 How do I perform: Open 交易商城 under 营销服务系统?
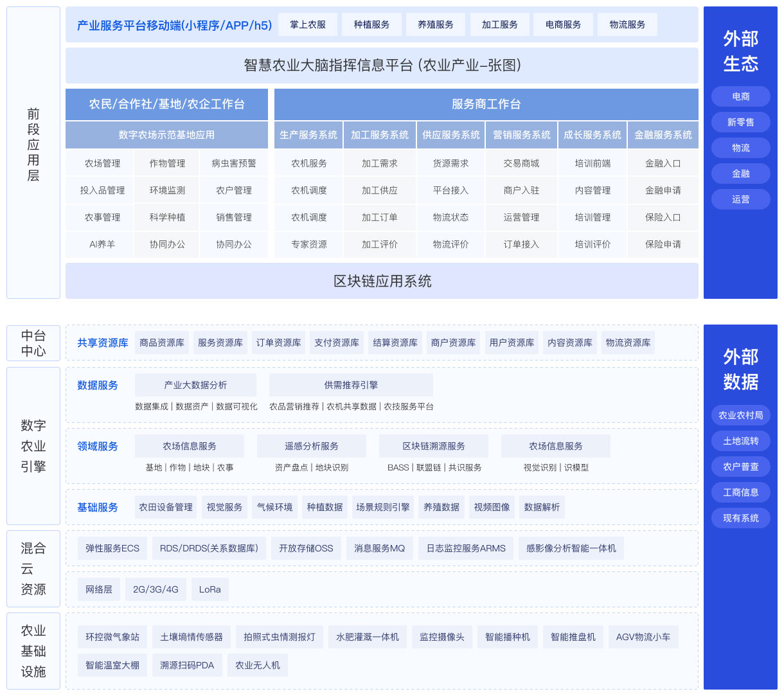tap(521, 163)
